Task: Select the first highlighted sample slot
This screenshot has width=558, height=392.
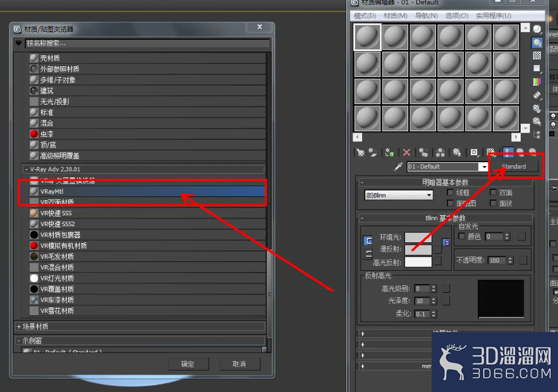Action: click(x=367, y=37)
